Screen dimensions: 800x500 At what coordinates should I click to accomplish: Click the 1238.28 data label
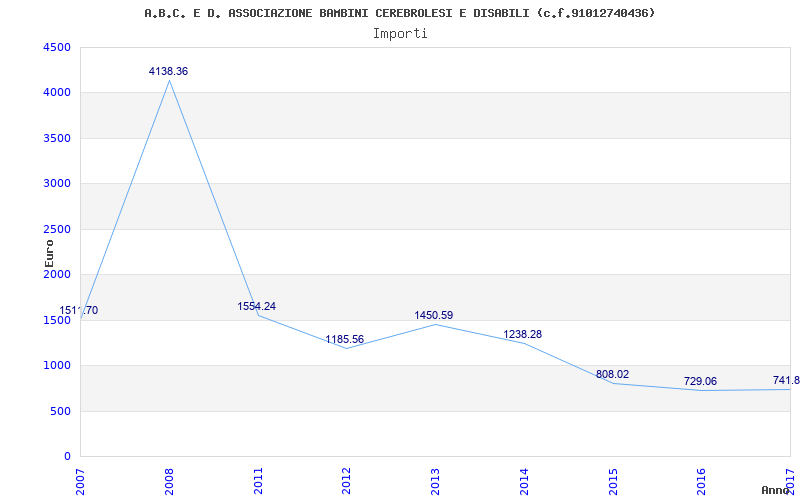(522, 335)
